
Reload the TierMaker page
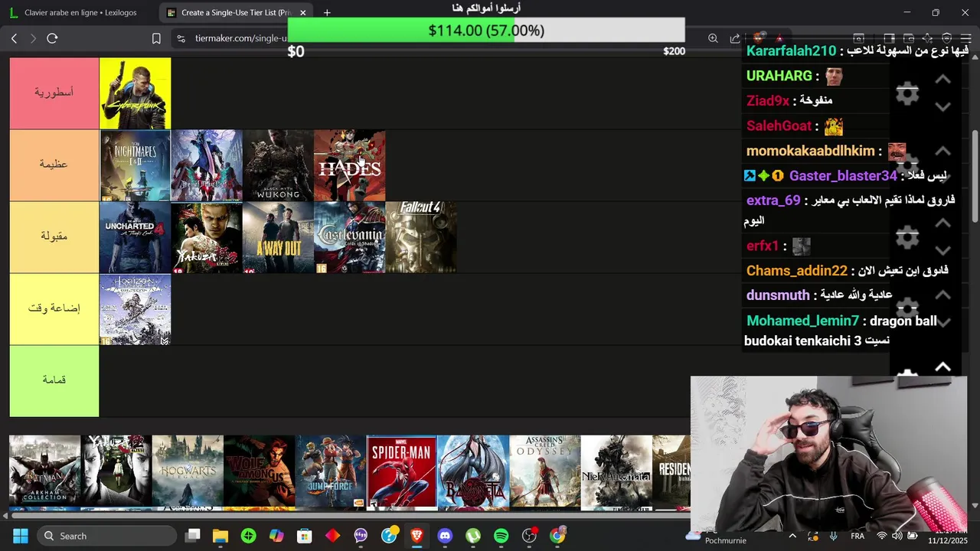coord(52,38)
